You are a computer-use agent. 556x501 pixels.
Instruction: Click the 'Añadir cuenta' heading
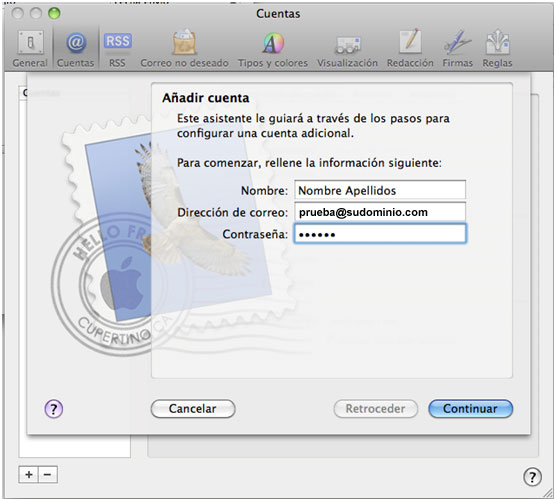(x=206, y=98)
